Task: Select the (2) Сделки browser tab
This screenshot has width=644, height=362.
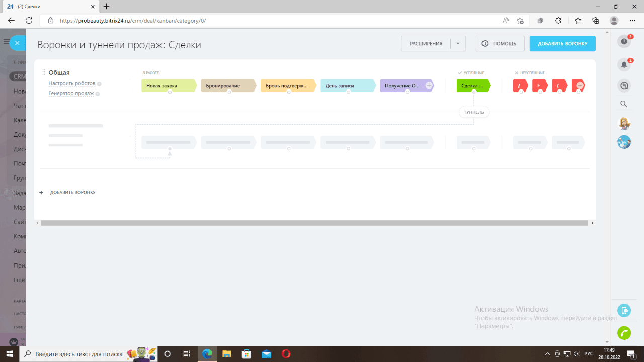Action: (50, 6)
